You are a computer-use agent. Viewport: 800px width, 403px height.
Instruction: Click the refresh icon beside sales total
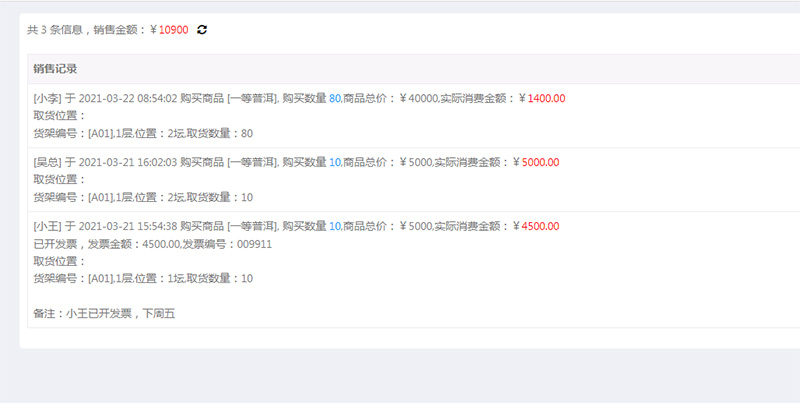[202, 30]
